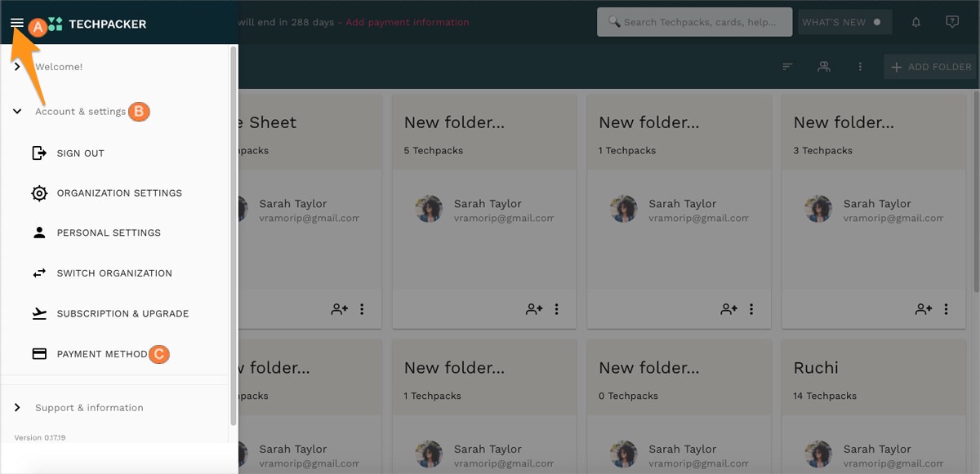Open kebab menu on 5 Techpacks folder card
Viewport: 980px width, 474px height.
556,309
